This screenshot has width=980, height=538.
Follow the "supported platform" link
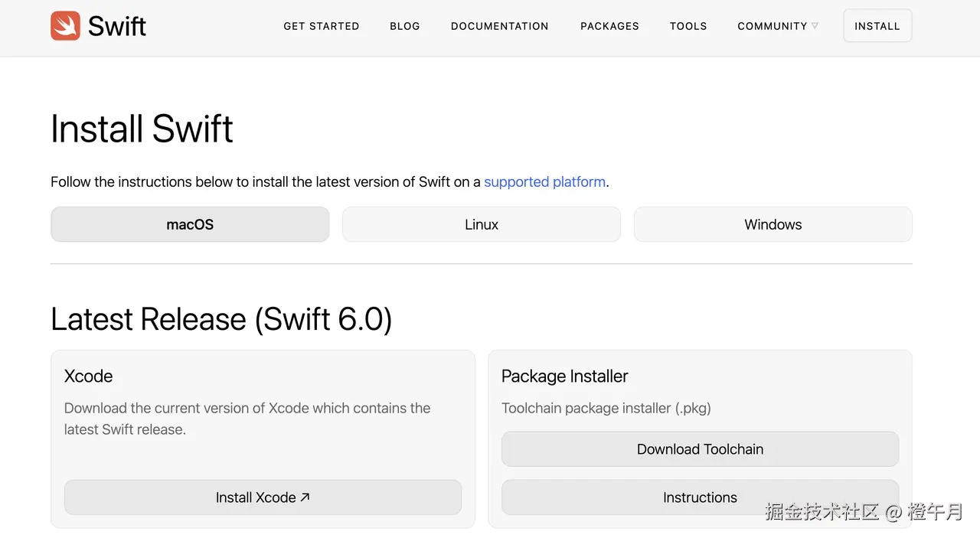tap(544, 182)
